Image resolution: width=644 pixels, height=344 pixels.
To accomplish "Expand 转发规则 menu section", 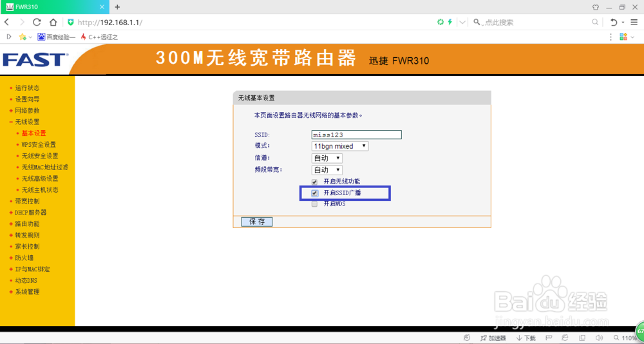I will (x=27, y=235).
